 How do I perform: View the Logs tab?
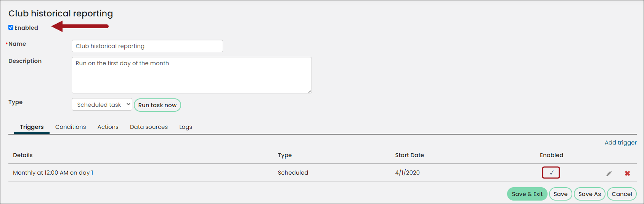186,127
